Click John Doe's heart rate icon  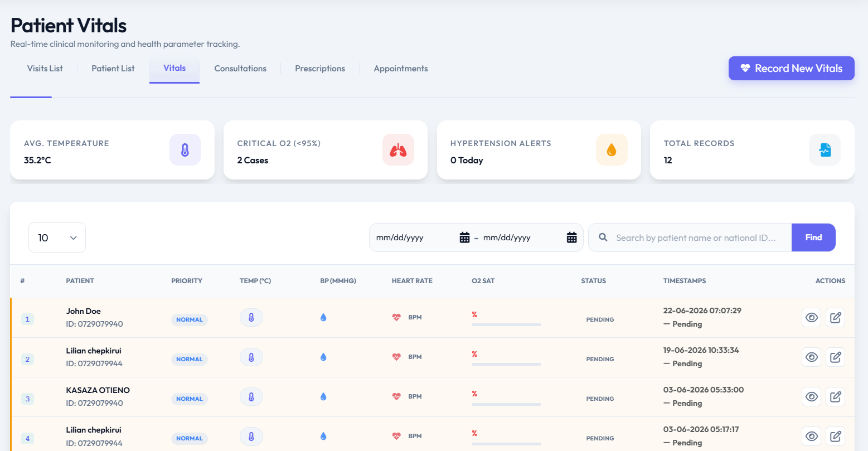point(396,317)
